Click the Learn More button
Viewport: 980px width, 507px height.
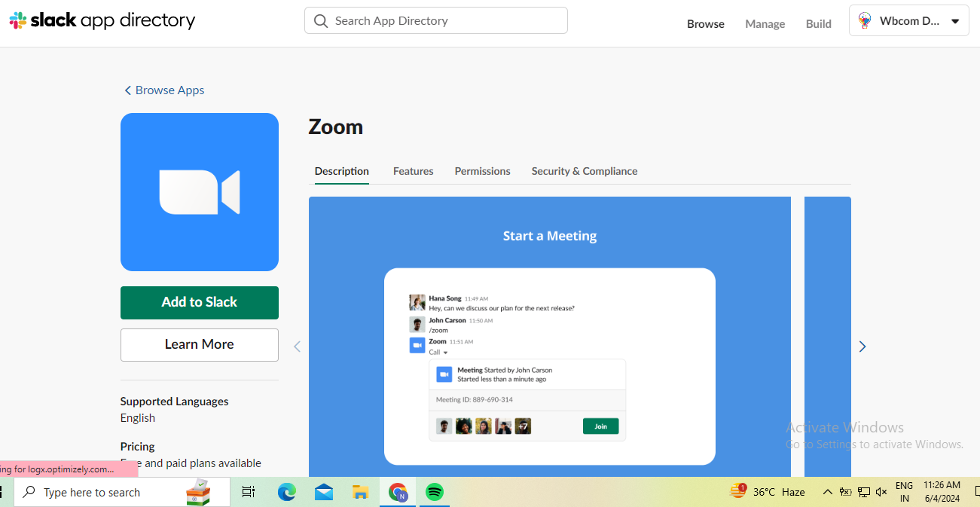[200, 344]
